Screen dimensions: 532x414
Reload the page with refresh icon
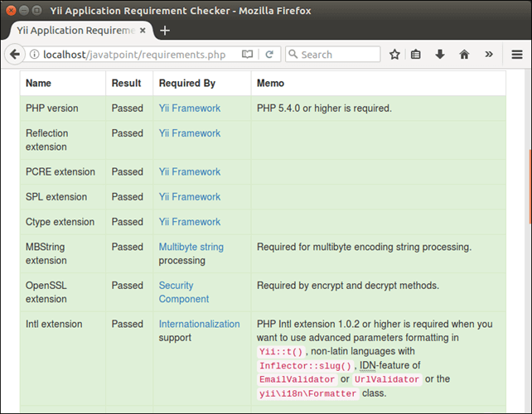pyautogui.click(x=269, y=55)
